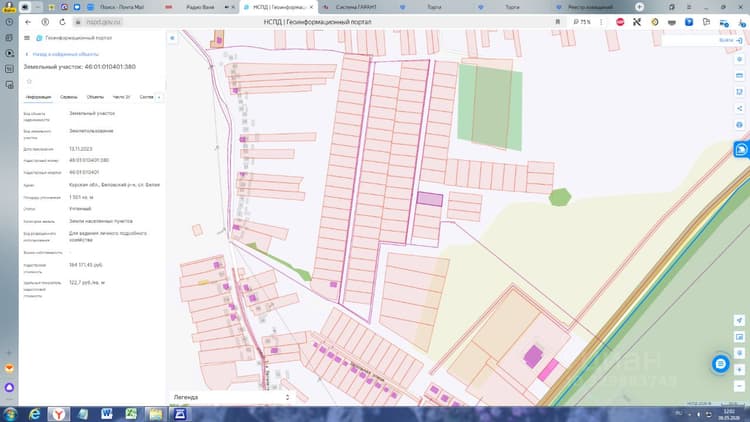This screenshot has width=750, height=422.
Task: Open the Windows Start menu
Action: point(10,414)
